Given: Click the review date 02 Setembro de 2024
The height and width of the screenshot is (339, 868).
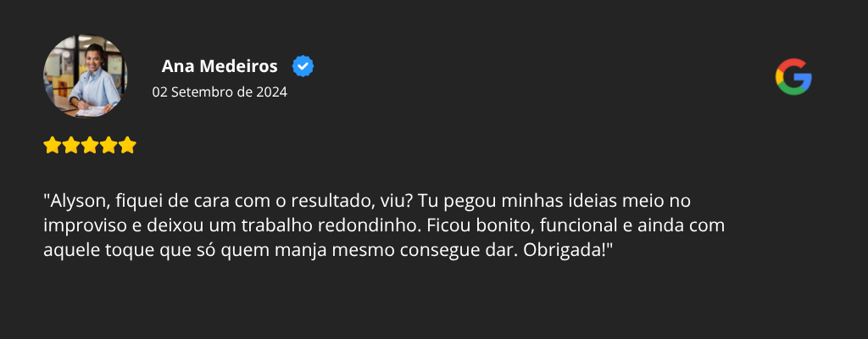Looking at the screenshot, I should (220, 92).
